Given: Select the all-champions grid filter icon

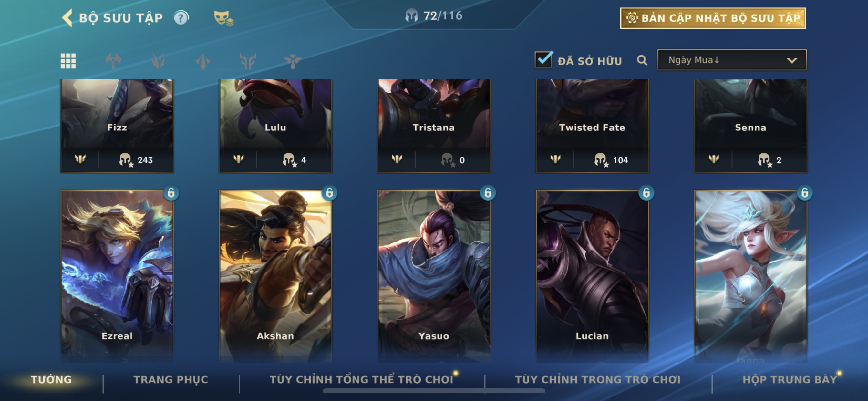Looking at the screenshot, I should point(68,61).
